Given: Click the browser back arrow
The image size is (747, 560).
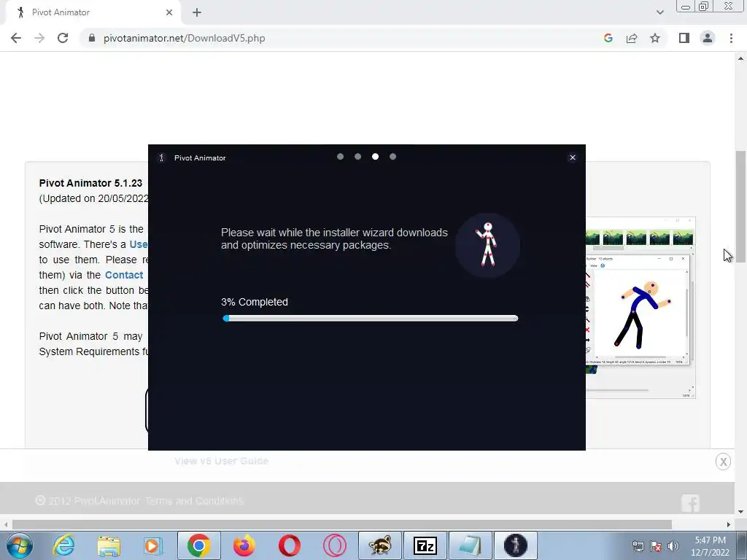Looking at the screenshot, I should 16,38.
